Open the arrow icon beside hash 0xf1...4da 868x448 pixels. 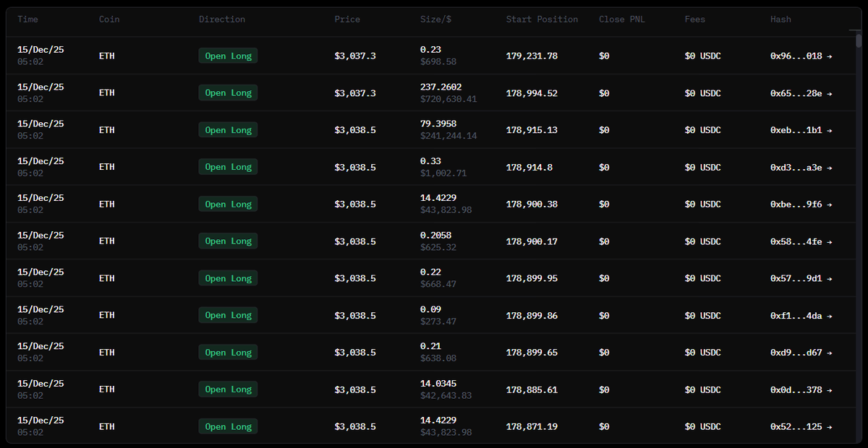tap(829, 316)
